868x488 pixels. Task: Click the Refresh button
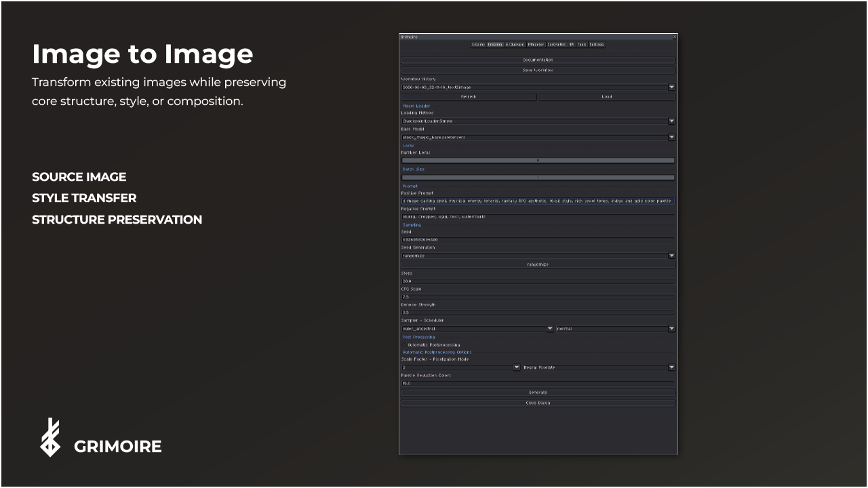click(x=469, y=96)
